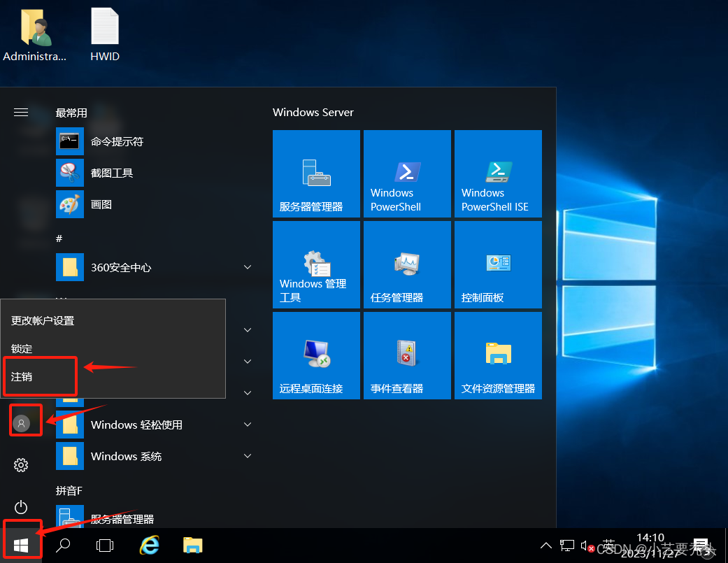Image resolution: width=728 pixels, height=563 pixels.
Task: Expand the Windows 系统 chevron
Action: [248, 456]
